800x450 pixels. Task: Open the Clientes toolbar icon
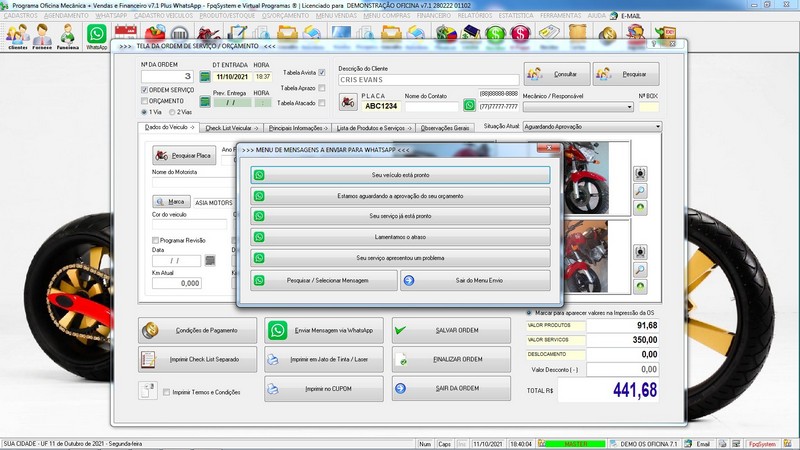[16, 37]
